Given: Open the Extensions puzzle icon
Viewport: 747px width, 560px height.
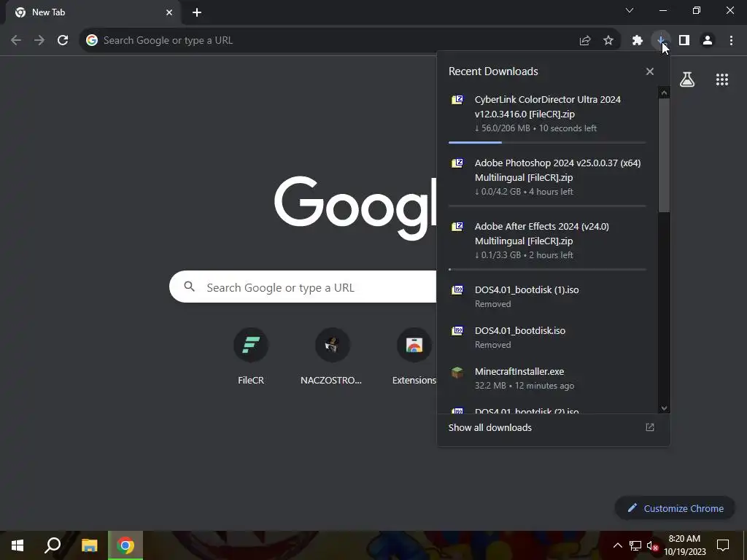Looking at the screenshot, I should (x=638, y=41).
